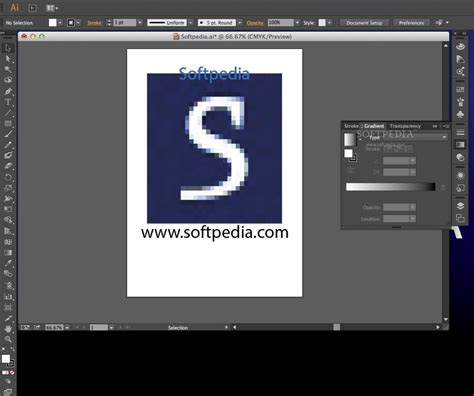Activate Fill box in Gradient panel
The width and height of the screenshot is (474, 396).
[348, 153]
